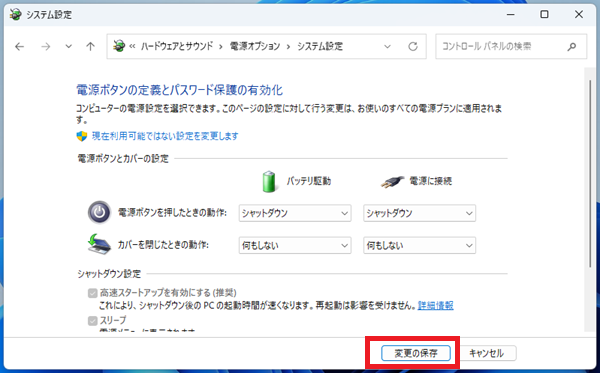Click the laptop lid close icon

click(x=99, y=244)
